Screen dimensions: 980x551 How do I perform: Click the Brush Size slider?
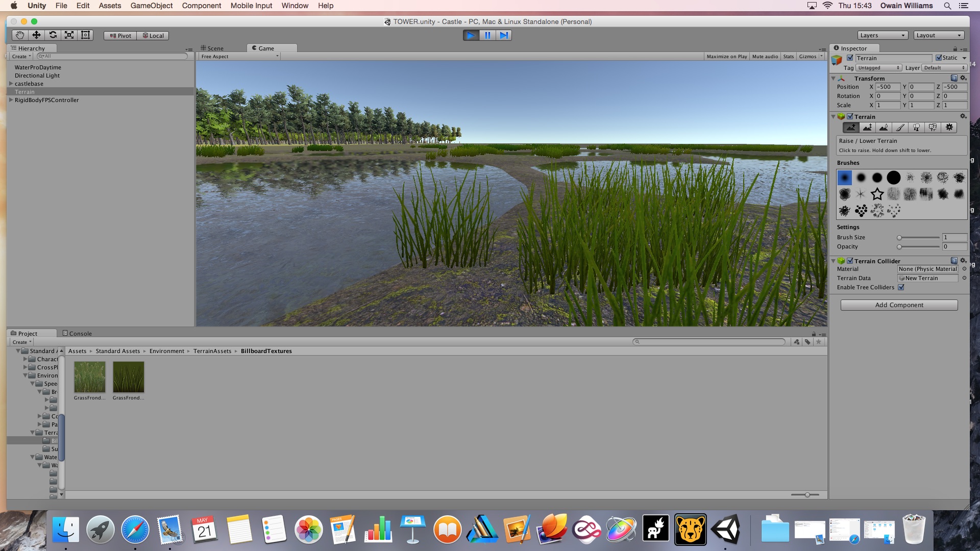(x=918, y=238)
